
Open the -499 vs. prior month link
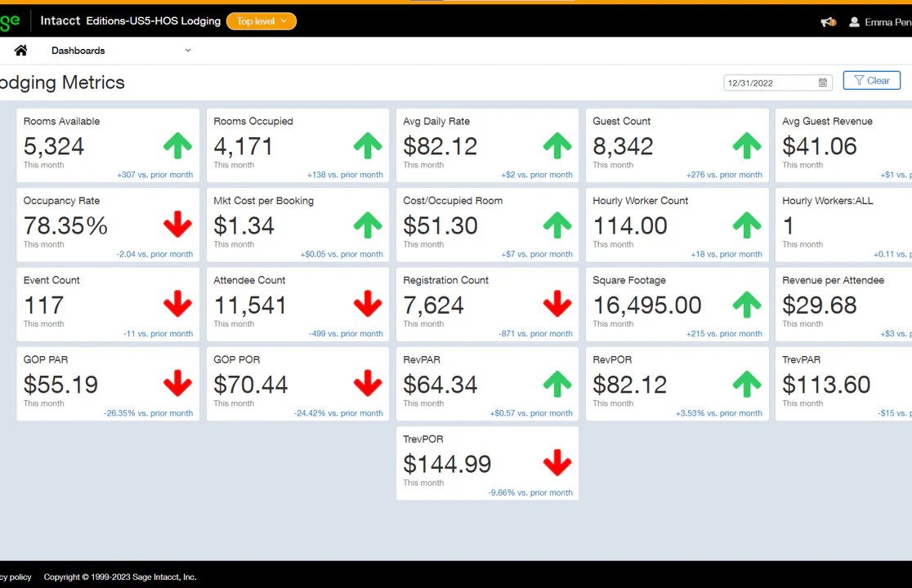tap(346, 334)
